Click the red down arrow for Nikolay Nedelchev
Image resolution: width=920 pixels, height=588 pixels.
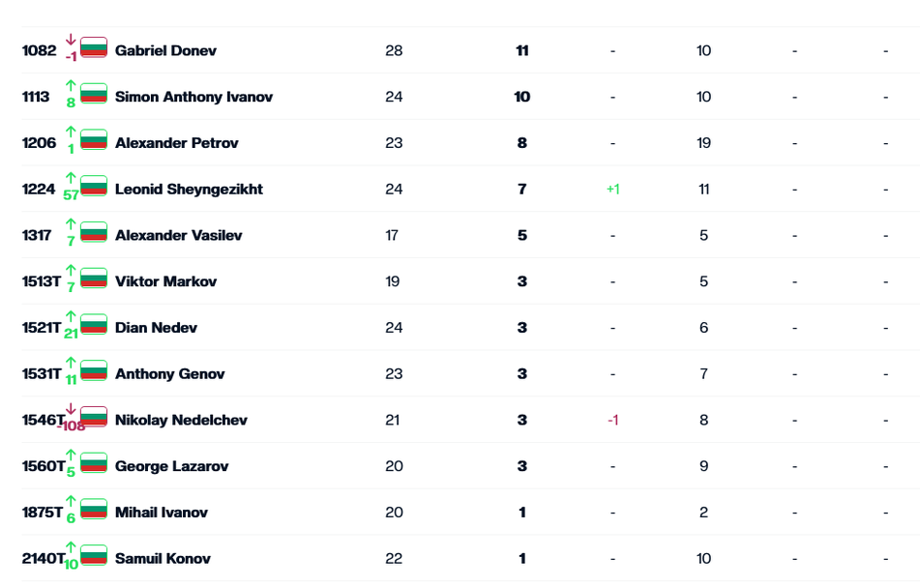tap(71, 410)
